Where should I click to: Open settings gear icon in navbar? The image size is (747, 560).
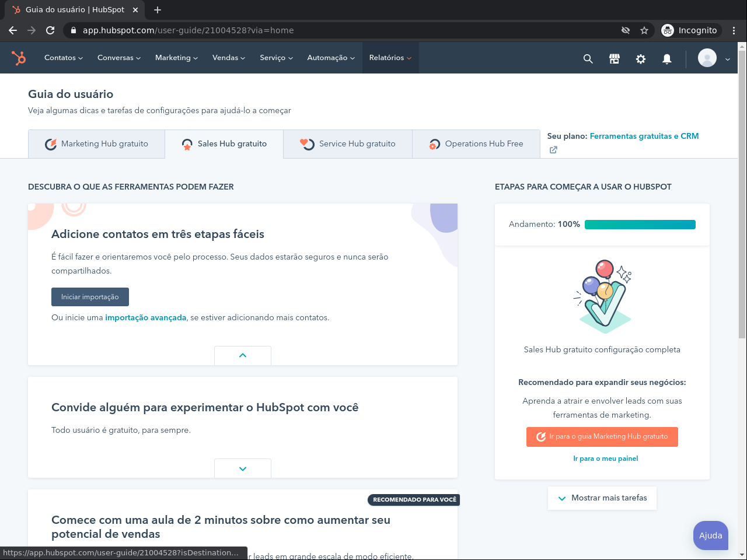pos(641,58)
